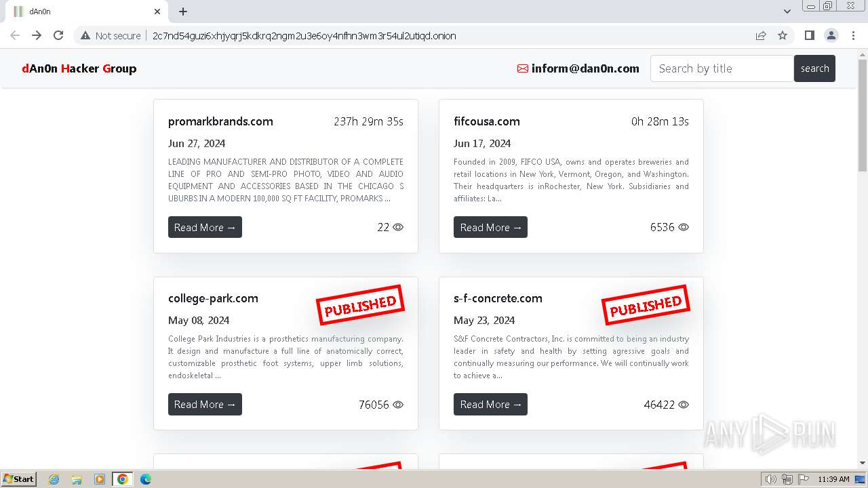This screenshot has height=488, width=868.
Task: Click the eye views icon on promarkbrands.com card
Action: pyautogui.click(x=398, y=227)
